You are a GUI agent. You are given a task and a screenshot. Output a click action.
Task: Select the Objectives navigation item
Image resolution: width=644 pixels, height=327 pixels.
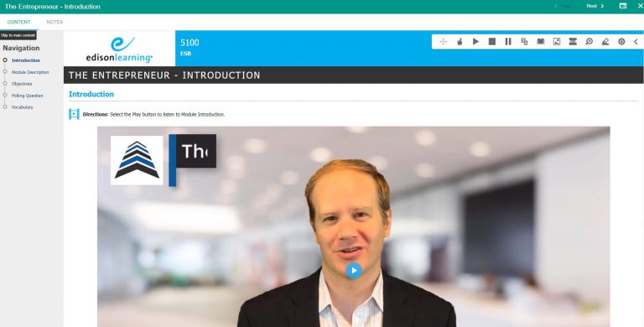point(22,84)
